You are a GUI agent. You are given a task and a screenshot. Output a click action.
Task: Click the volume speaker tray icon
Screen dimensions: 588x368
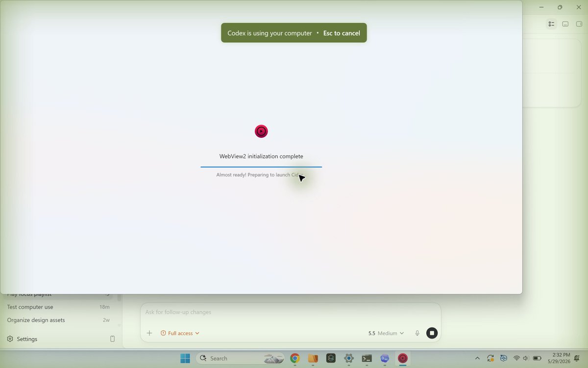[x=526, y=358]
